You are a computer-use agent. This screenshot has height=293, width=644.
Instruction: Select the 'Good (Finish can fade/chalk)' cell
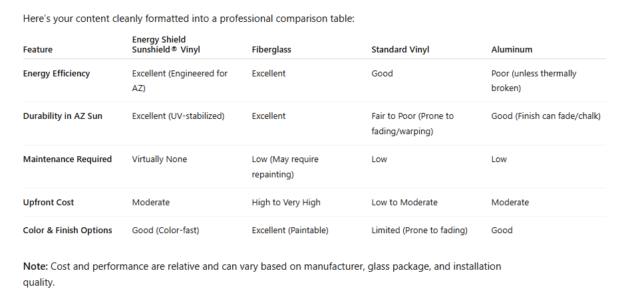click(x=546, y=116)
